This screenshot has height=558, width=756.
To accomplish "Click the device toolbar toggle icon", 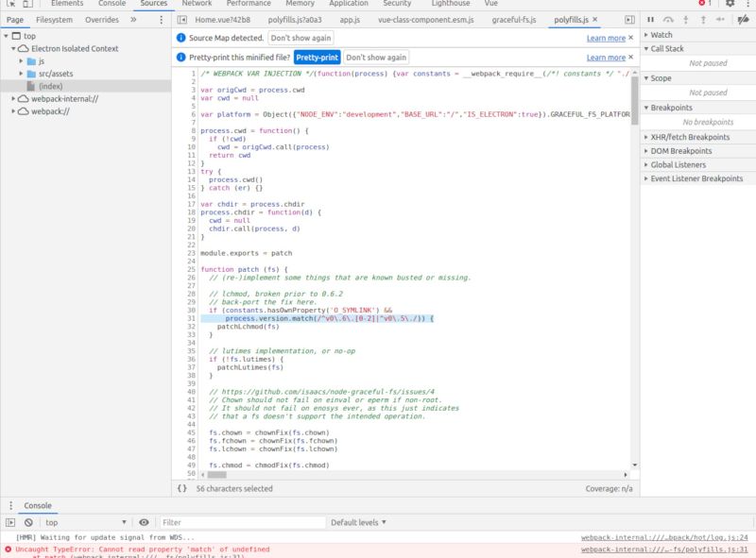I will pyautogui.click(x=28, y=4).
